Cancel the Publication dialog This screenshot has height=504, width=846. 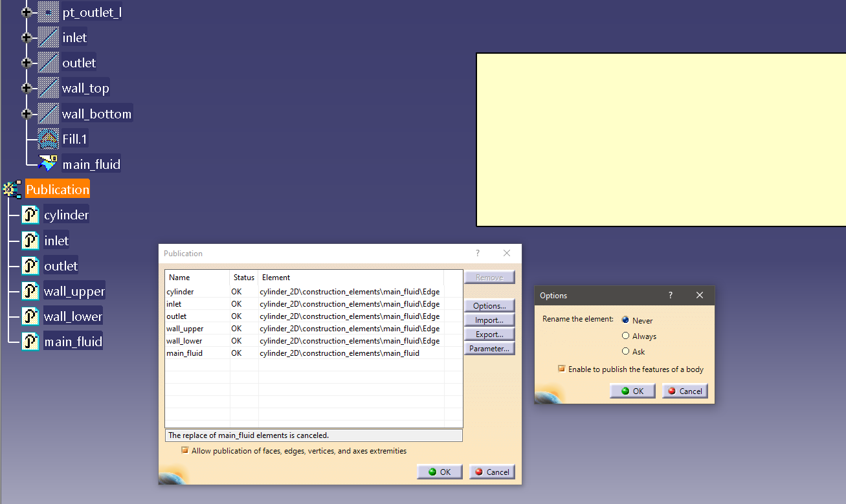(x=492, y=472)
